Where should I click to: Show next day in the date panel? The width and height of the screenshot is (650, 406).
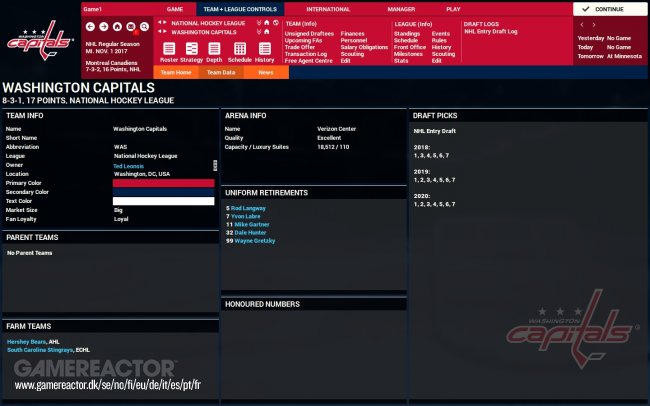coord(594,25)
